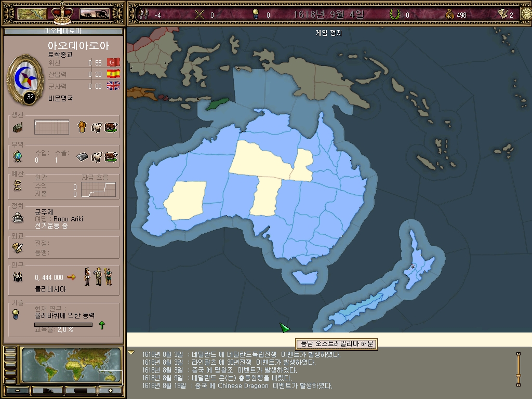Click the bottommost map mode button beside minimap
532x399 pixels.
[10, 380]
